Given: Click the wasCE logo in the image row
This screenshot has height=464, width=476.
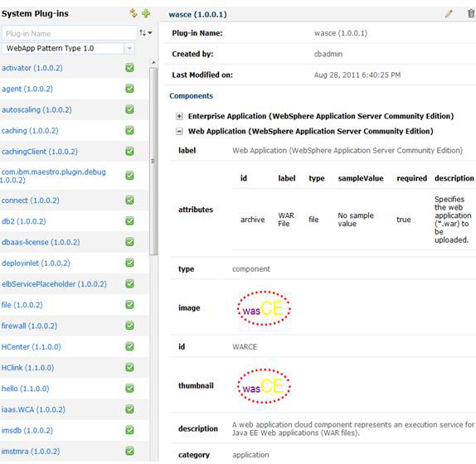Looking at the screenshot, I should pos(264,308).
